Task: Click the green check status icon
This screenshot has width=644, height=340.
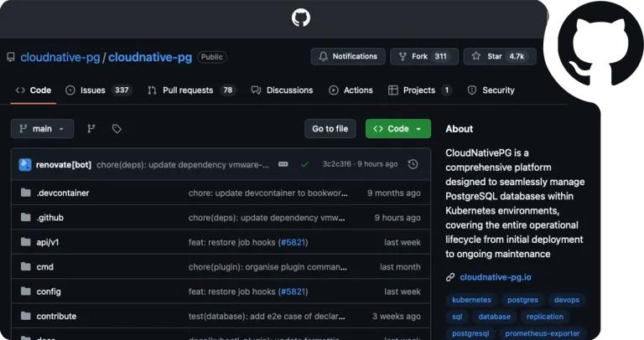Action: (x=304, y=164)
